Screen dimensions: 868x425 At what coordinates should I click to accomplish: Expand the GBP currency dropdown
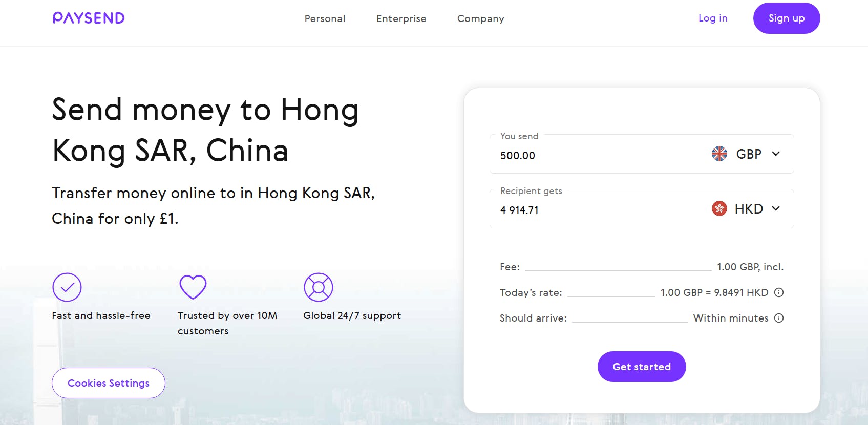tap(775, 154)
